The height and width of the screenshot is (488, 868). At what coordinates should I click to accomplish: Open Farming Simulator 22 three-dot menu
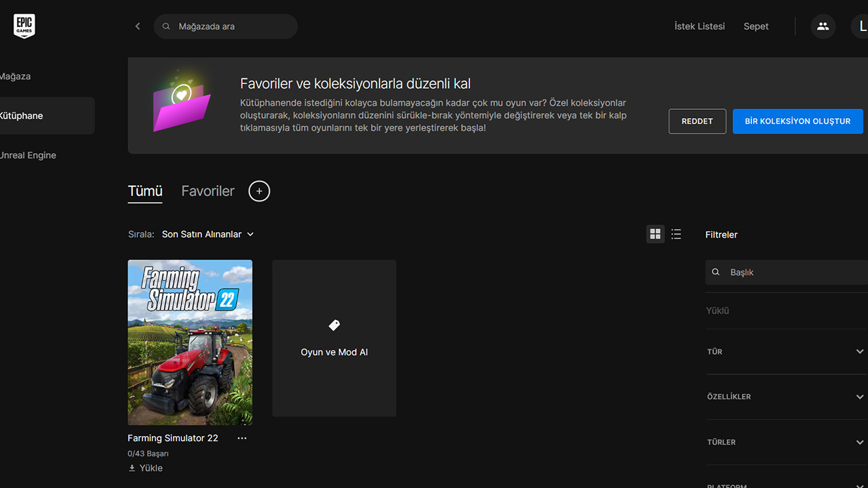coord(242,439)
